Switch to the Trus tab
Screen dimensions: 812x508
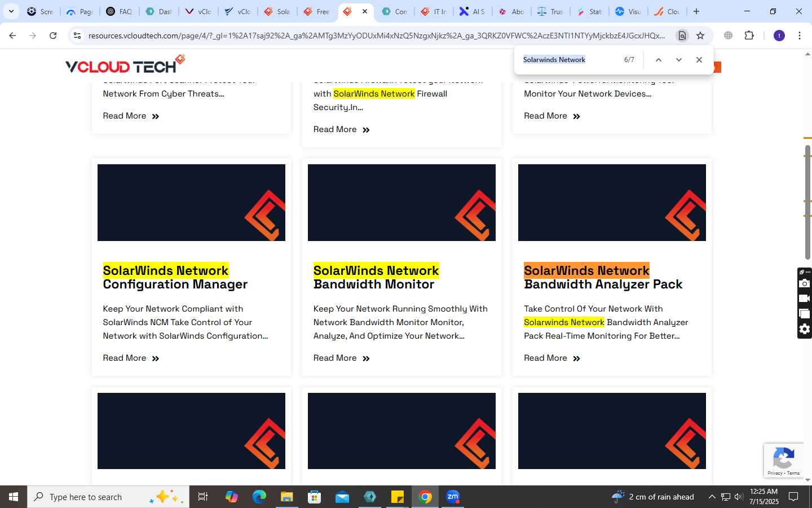pyautogui.click(x=550, y=11)
